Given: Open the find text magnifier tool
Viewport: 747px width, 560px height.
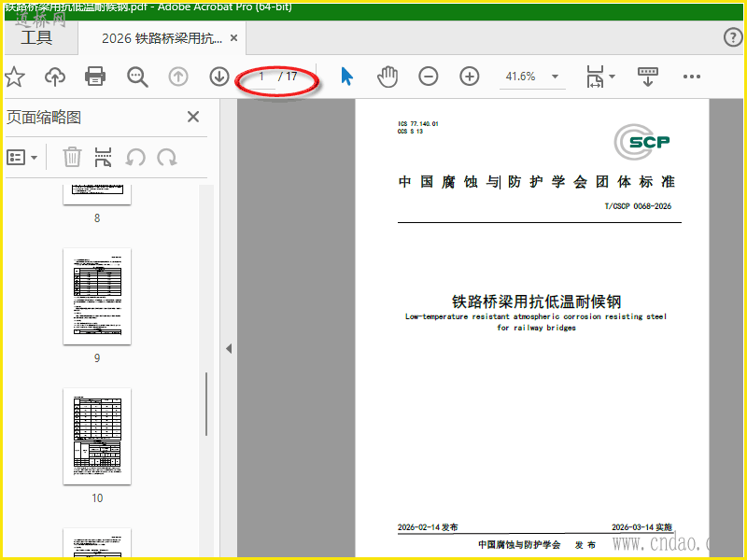Looking at the screenshot, I should [x=137, y=77].
